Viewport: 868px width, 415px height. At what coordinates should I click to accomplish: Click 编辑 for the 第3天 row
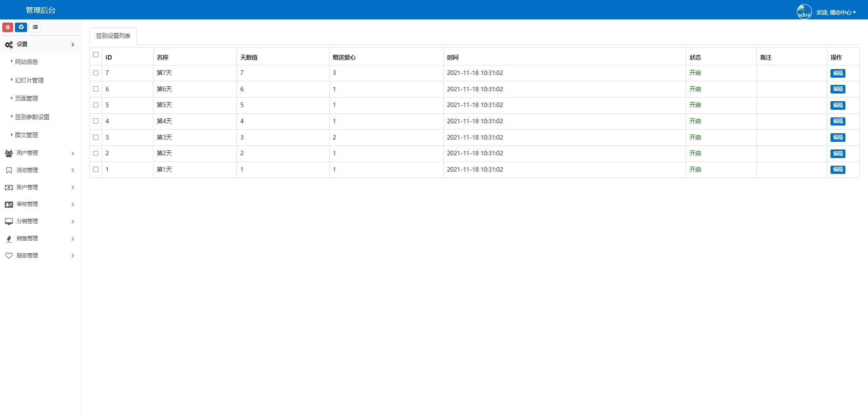(838, 137)
